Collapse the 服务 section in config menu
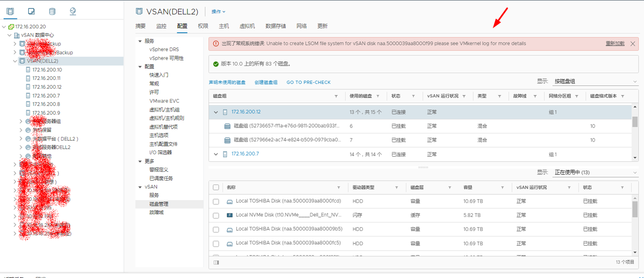This screenshot has height=278, width=644. [140, 41]
